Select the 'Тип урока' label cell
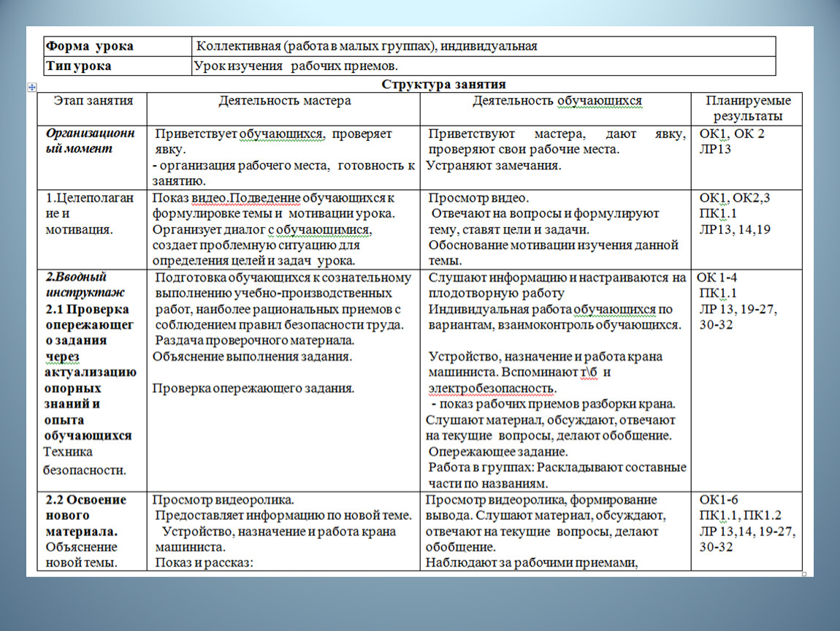Viewport: 840px width, 631px height. point(118,66)
